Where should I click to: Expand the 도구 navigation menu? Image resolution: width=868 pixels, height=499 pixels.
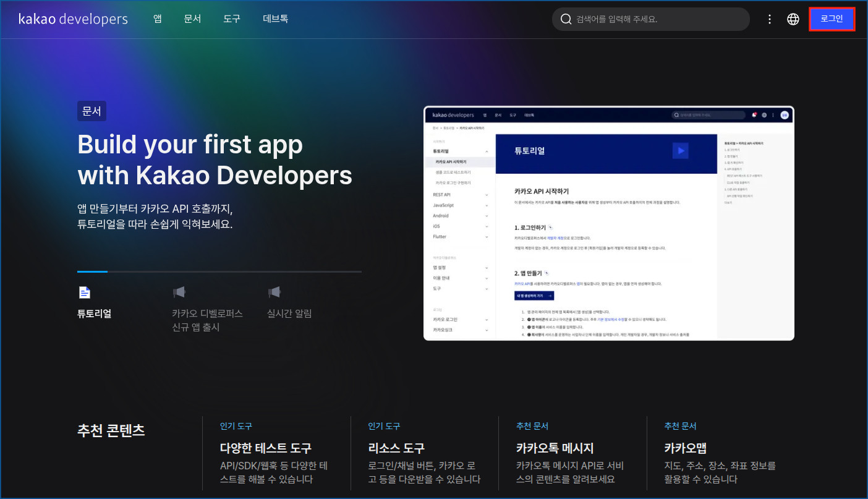[232, 19]
